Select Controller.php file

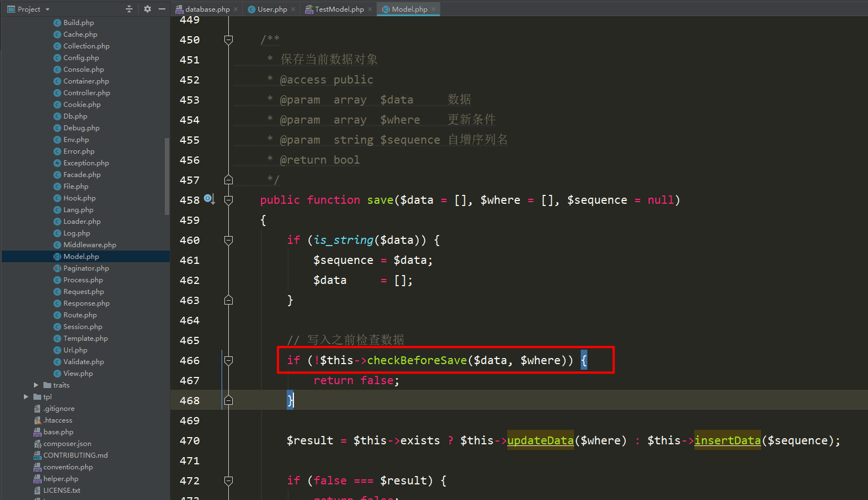pos(87,93)
